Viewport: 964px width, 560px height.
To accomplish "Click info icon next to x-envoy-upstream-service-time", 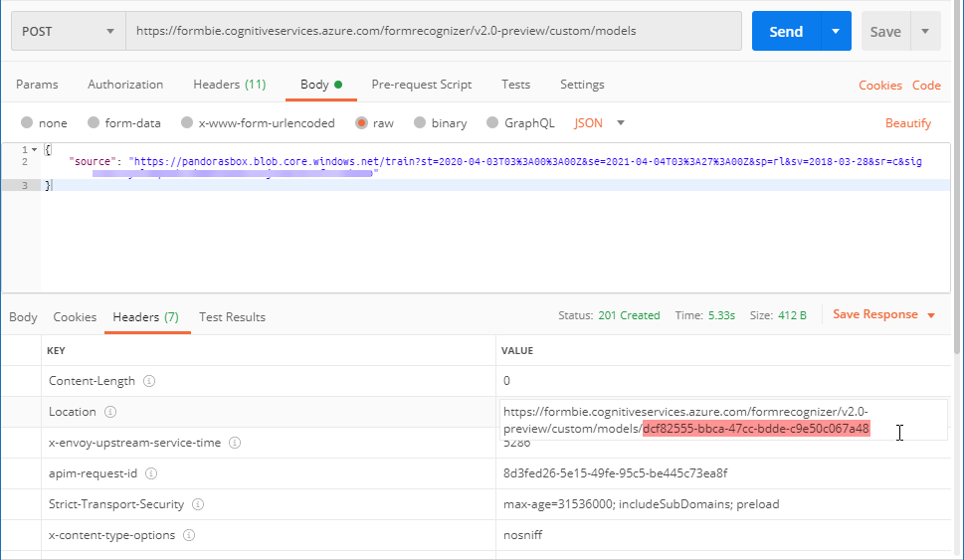I will [x=234, y=443].
